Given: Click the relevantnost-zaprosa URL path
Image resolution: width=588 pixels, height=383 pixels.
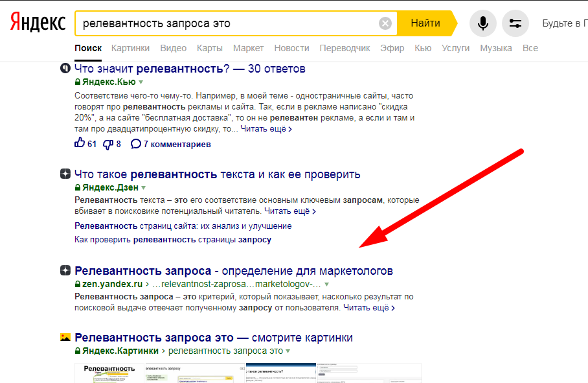Looking at the screenshot, I should [236, 284].
